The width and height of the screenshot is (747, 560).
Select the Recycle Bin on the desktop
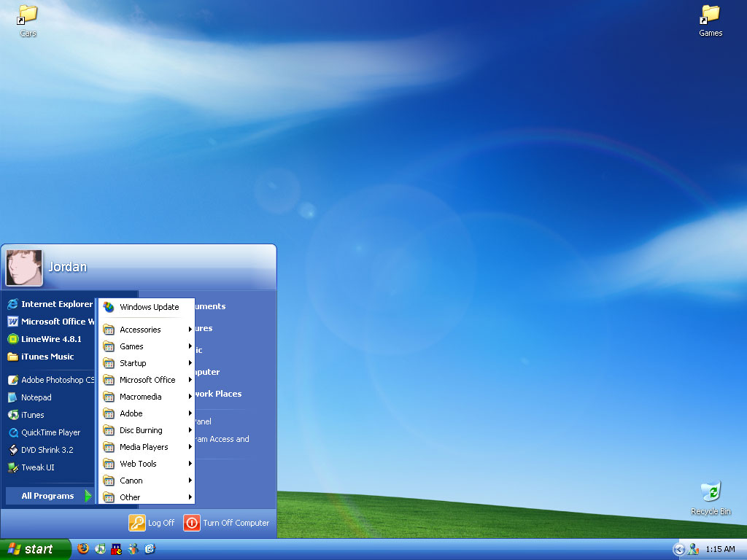711,498
